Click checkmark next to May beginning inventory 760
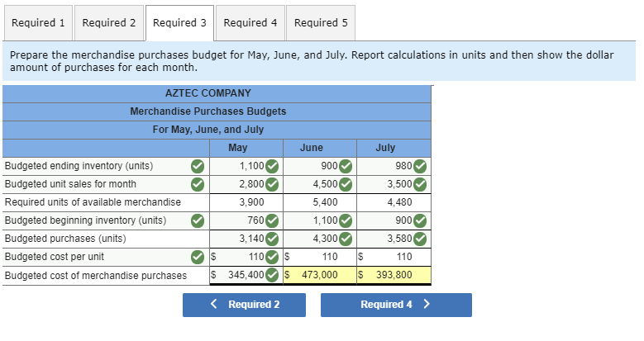 (272, 220)
